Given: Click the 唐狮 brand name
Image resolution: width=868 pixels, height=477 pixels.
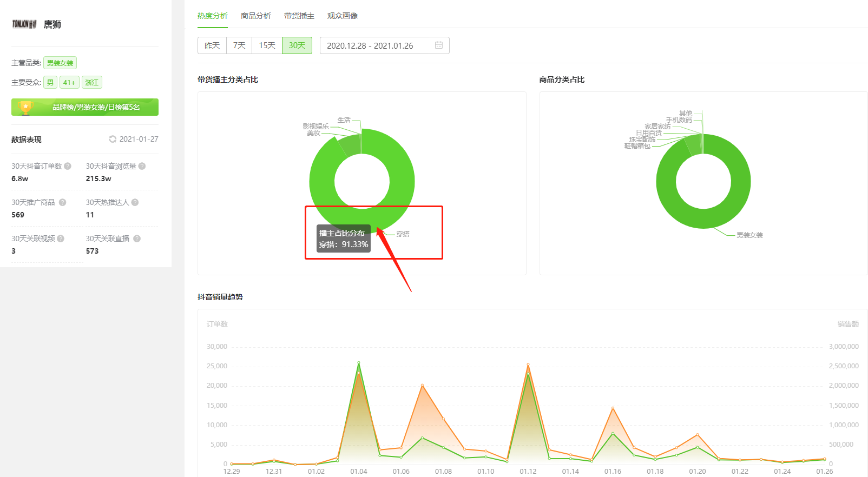Looking at the screenshot, I should pyautogui.click(x=52, y=24).
